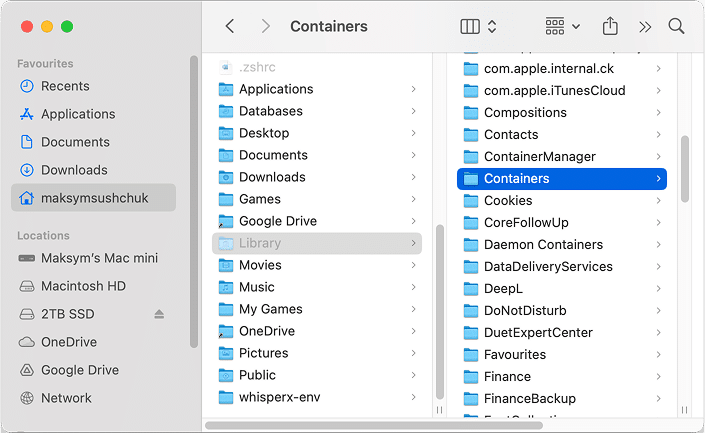Select the Downloads folder in middle column
Viewport: 705px width, 433px height.
click(x=317, y=177)
